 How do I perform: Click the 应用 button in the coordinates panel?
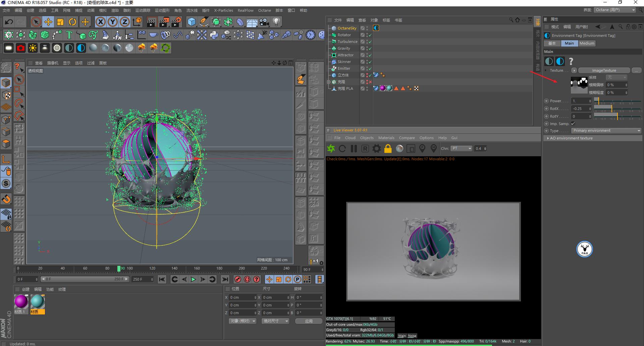tap(308, 321)
